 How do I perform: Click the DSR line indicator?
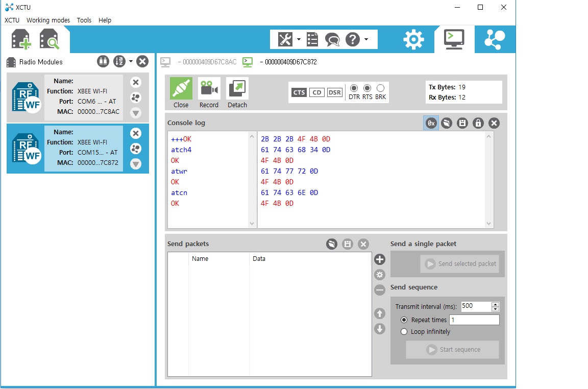tap(334, 92)
